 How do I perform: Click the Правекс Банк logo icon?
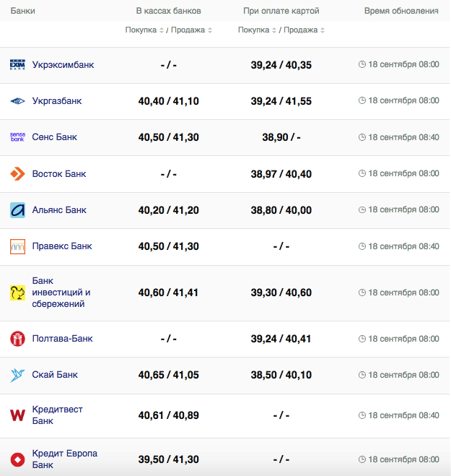point(17,246)
